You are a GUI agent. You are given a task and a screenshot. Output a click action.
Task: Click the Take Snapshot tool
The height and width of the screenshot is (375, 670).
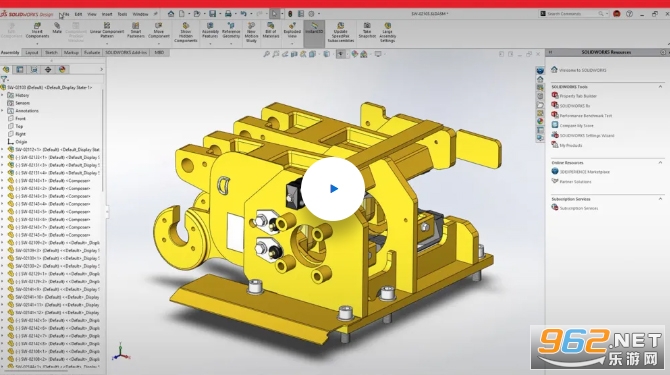pos(367,30)
